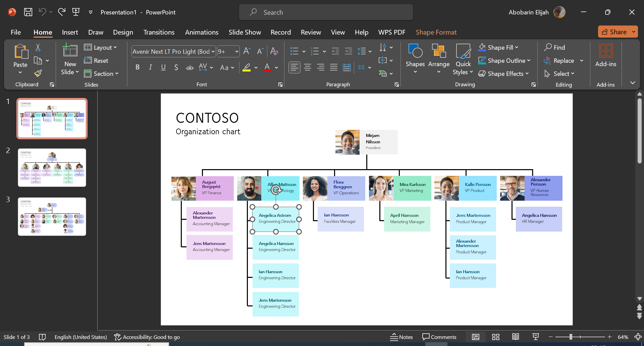Expand the font name dropdown
Image resolution: width=644 pixels, height=346 pixels.
click(213, 52)
